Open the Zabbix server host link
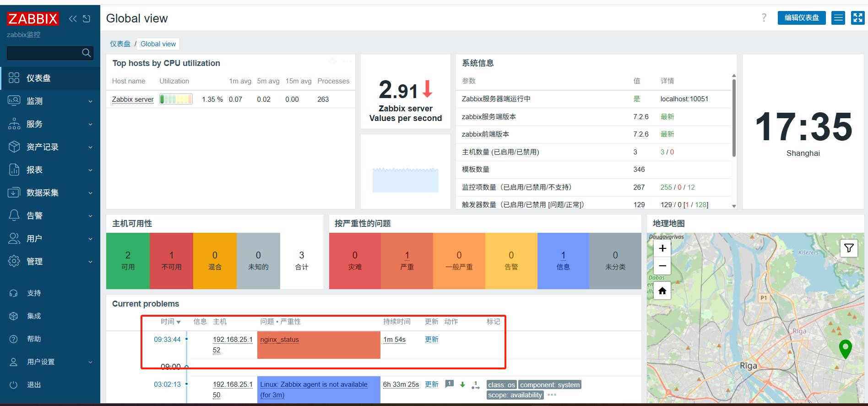 [x=133, y=99]
